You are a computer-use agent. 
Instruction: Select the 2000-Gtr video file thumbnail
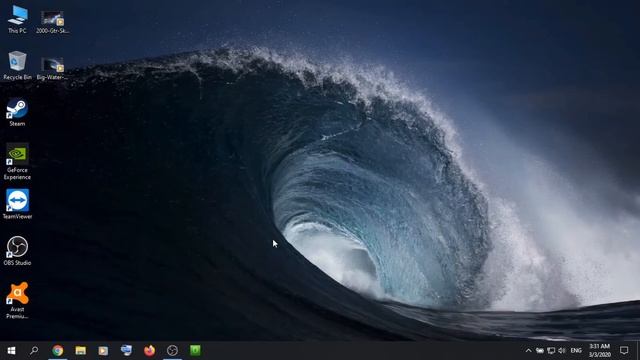point(52,22)
